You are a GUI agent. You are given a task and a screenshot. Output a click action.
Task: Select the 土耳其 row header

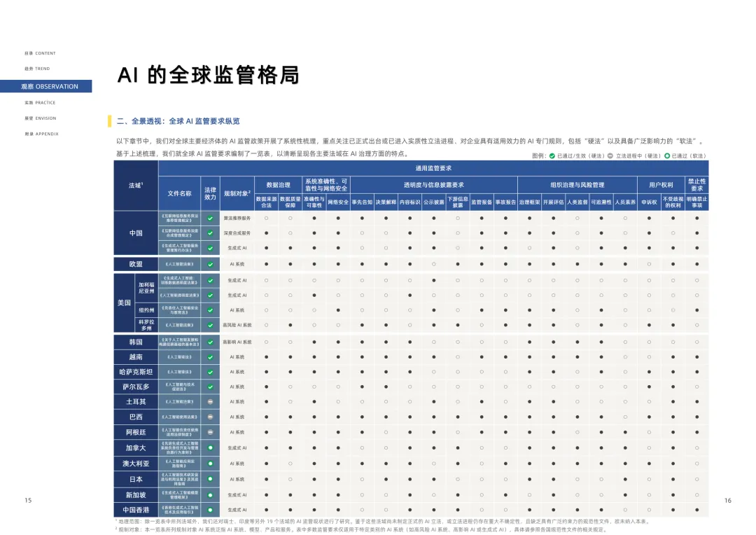pos(136,402)
